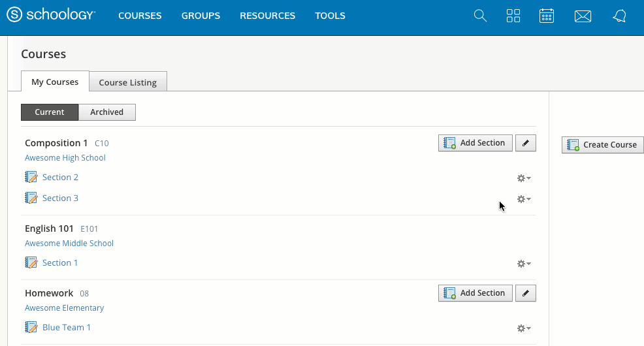Open the Awesome Middle School link
The width and height of the screenshot is (644, 346).
click(69, 244)
